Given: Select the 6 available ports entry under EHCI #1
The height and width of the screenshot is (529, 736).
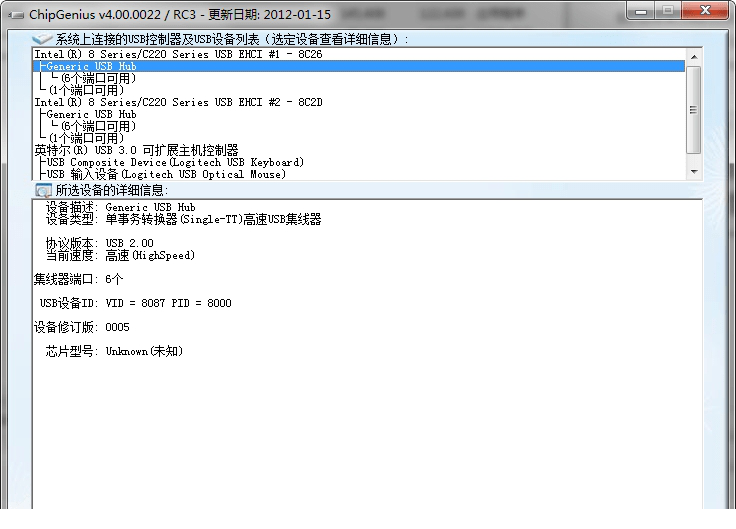Looking at the screenshot, I should coord(98,78).
